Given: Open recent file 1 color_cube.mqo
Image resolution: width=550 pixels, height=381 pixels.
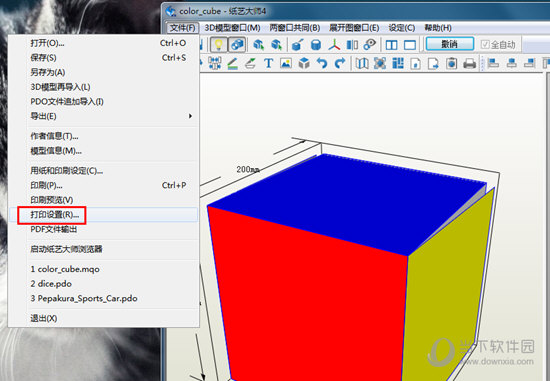Looking at the screenshot, I should (x=103, y=269).
